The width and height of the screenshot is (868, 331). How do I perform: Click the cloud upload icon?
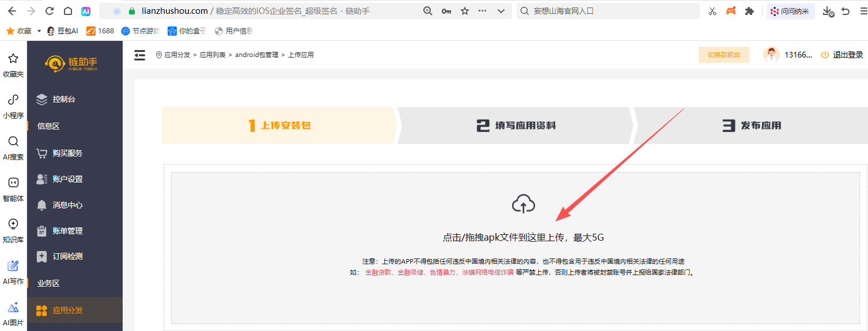tap(523, 204)
